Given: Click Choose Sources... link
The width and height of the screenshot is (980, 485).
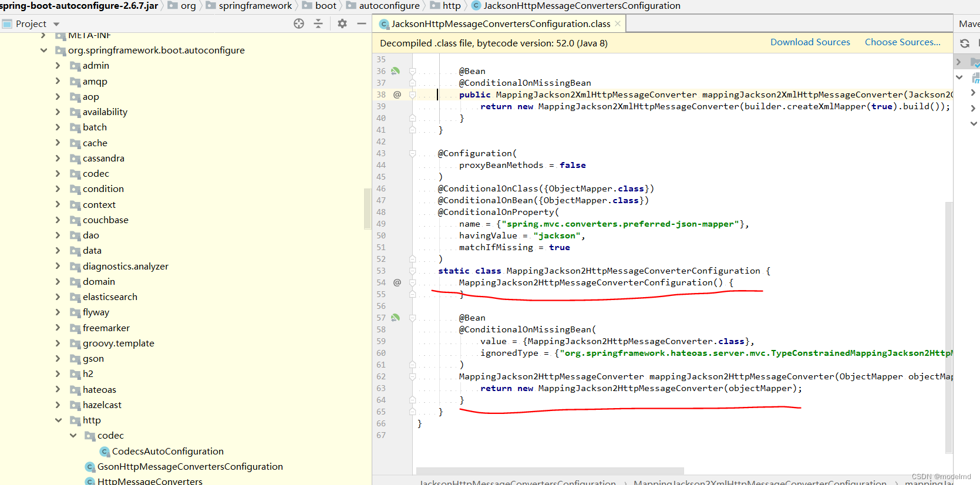Looking at the screenshot, I should click(x=902, y=42).
